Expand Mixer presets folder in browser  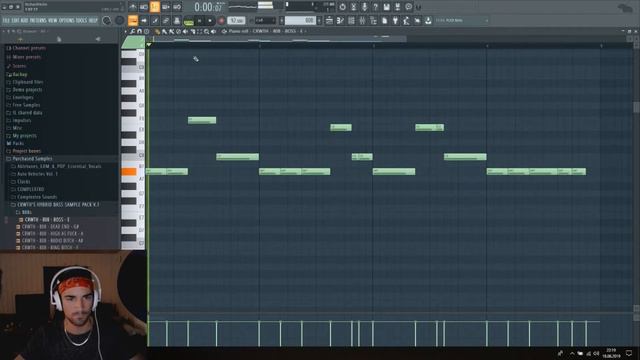[27, 57]
